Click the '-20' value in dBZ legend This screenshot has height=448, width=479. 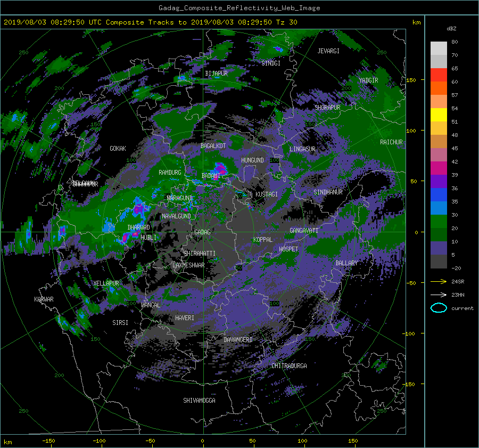pyautogui.click(x=456, y=268)
